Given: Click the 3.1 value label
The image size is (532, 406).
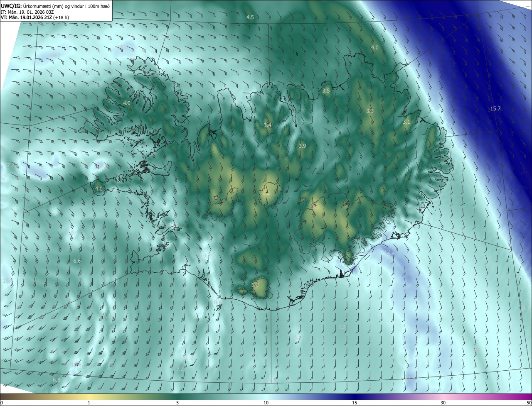Looking at the screenshot, I should point(406,122).
